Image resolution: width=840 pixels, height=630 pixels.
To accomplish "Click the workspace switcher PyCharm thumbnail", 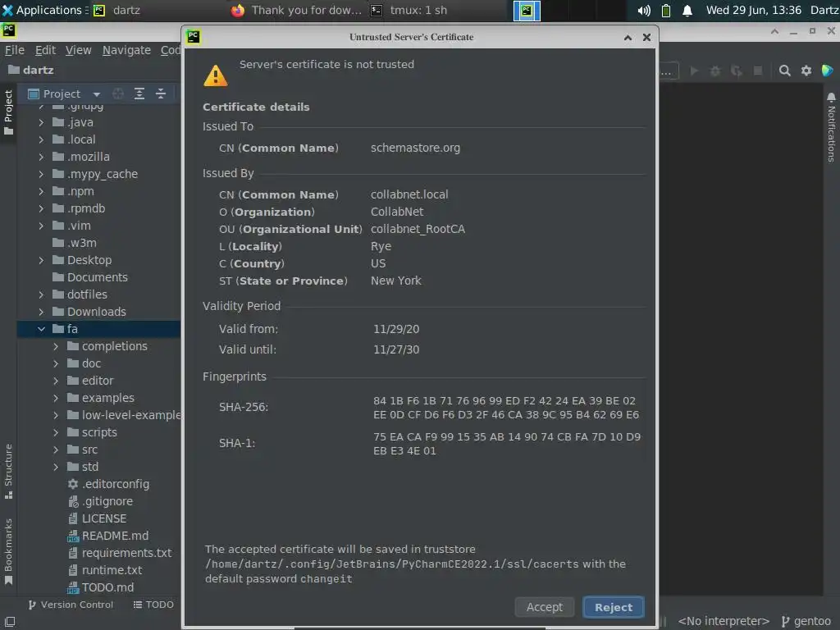I will tap(527, 11).
